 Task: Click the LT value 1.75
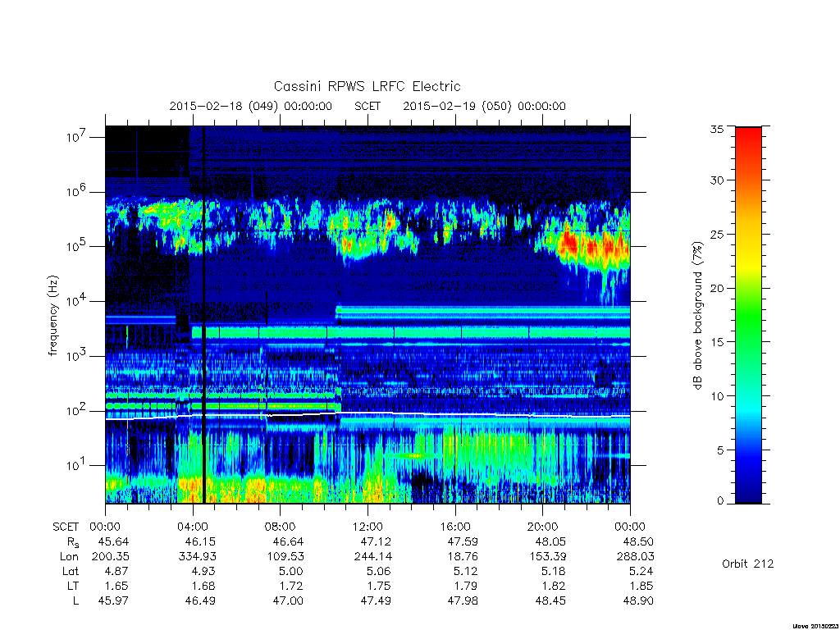[x=380, y=586]
